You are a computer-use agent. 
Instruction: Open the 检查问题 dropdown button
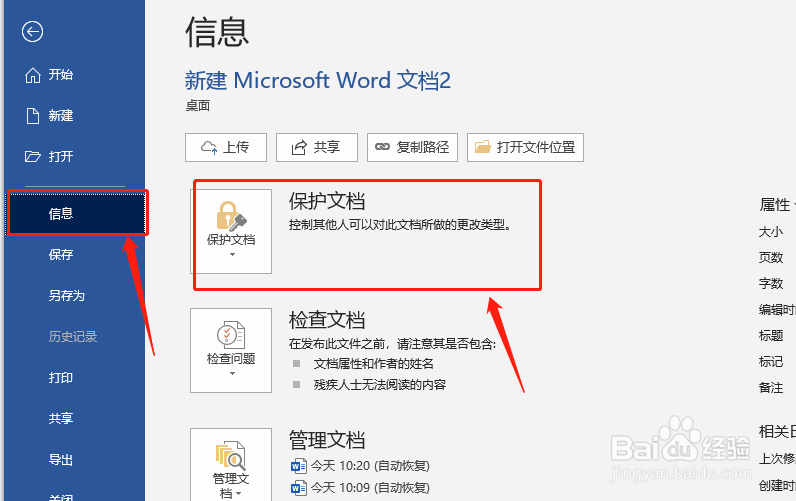tap(231, 350)
